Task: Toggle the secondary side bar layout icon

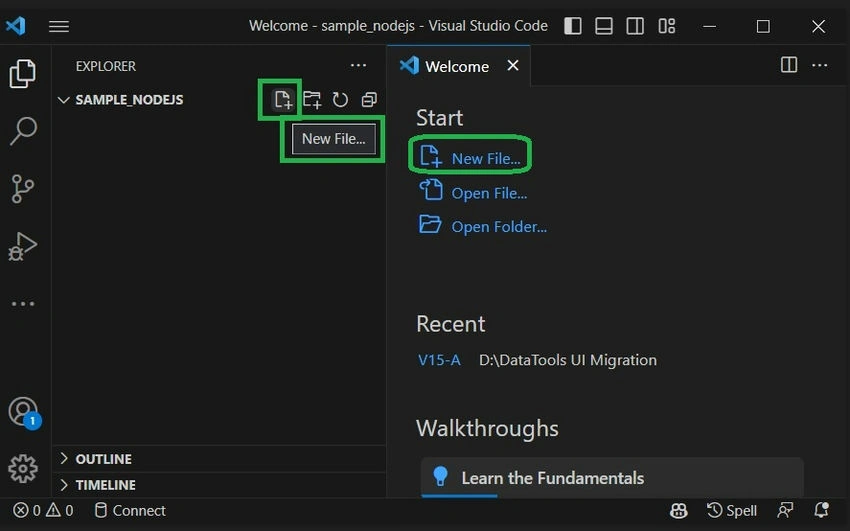Action: click(635, 26)
